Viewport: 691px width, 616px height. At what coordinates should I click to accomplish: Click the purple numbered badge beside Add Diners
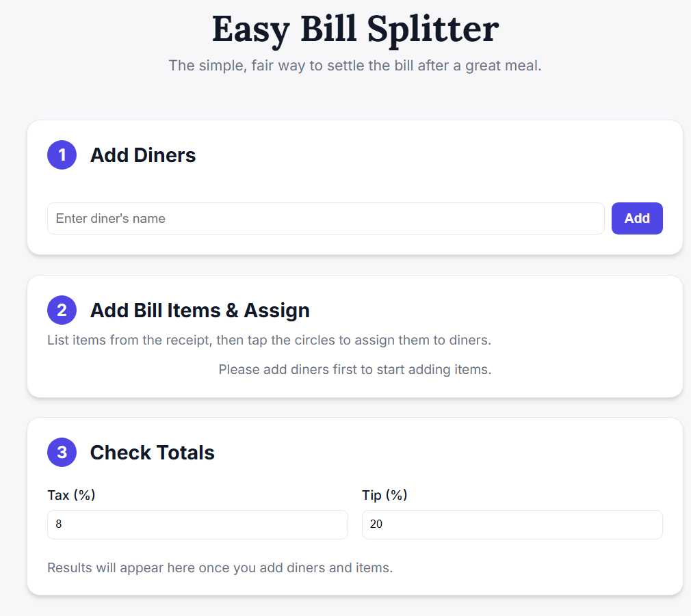click(62, 155)
